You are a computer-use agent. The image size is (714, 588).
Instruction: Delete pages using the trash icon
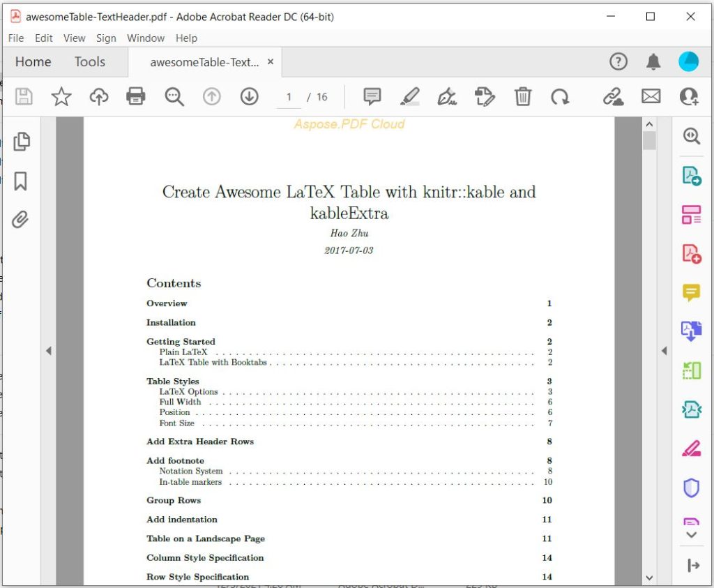[523, 97]
